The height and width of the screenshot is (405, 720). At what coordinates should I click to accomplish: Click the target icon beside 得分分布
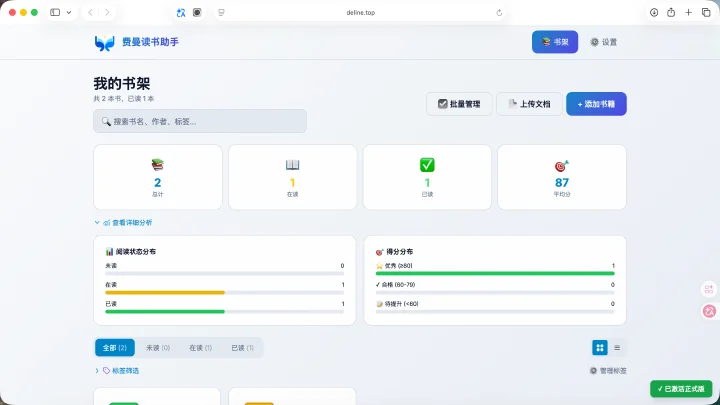(x=380, y=252)
